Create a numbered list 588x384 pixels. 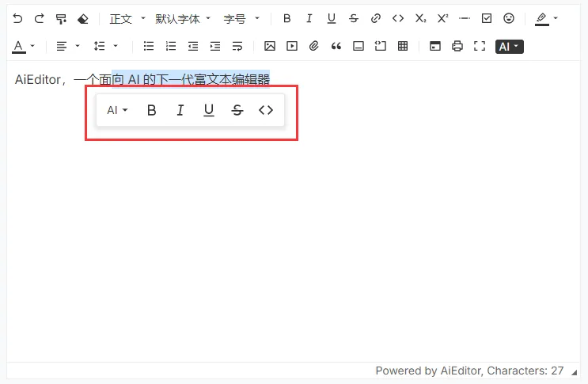point(171,46)
